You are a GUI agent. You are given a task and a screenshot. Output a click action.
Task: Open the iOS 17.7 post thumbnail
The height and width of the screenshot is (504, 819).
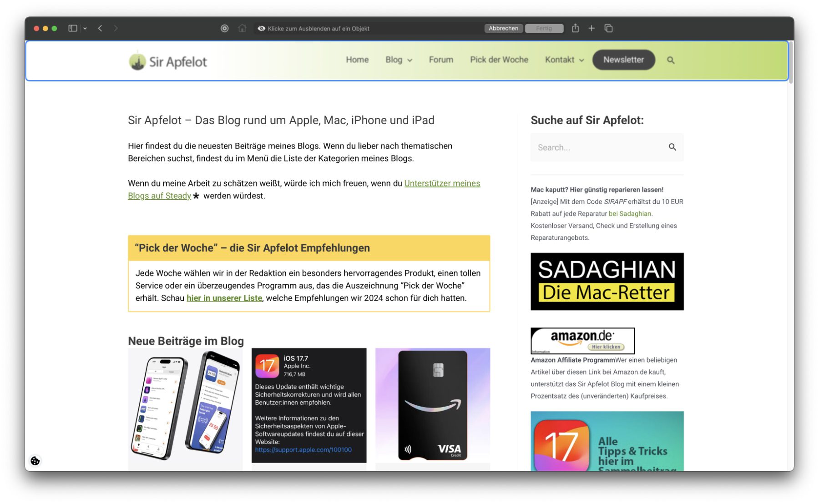pos(309,406)
